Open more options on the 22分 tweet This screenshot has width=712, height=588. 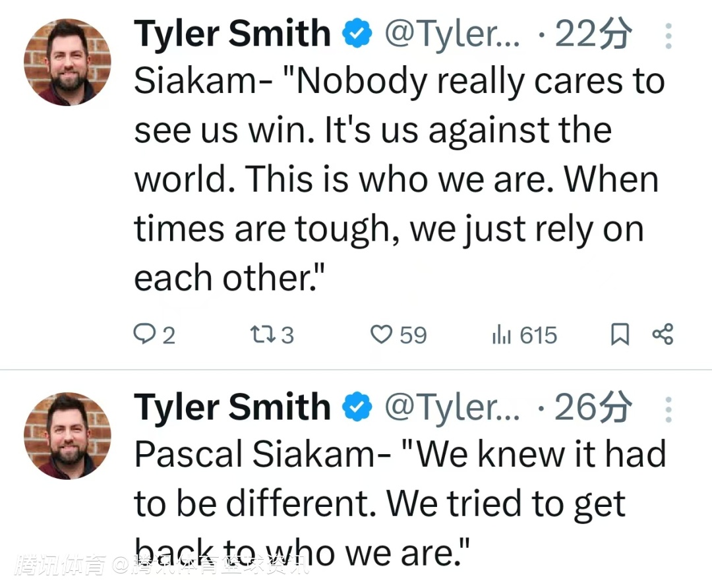coord(668,36)
